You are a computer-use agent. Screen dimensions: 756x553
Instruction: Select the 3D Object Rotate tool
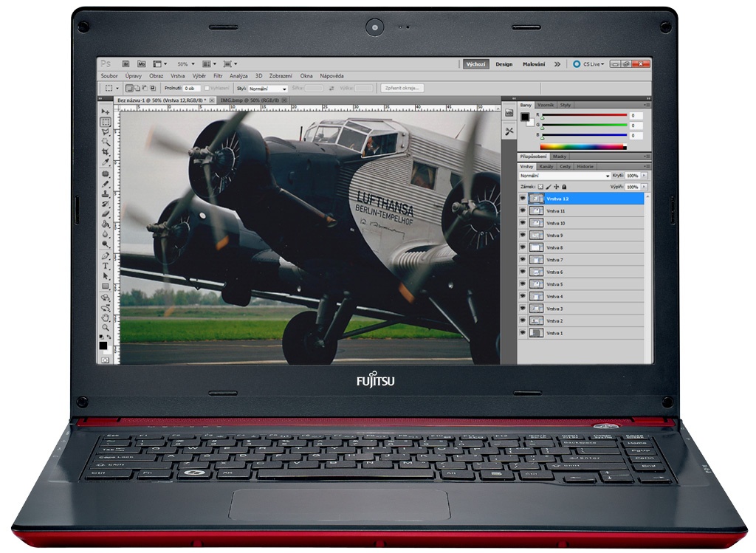click(105, 297)
